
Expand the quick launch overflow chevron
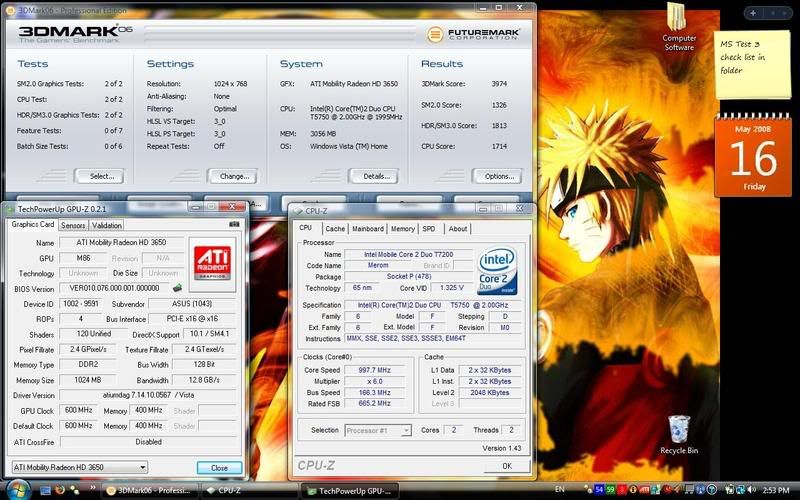pyautogui.click(x=93, y=487)
